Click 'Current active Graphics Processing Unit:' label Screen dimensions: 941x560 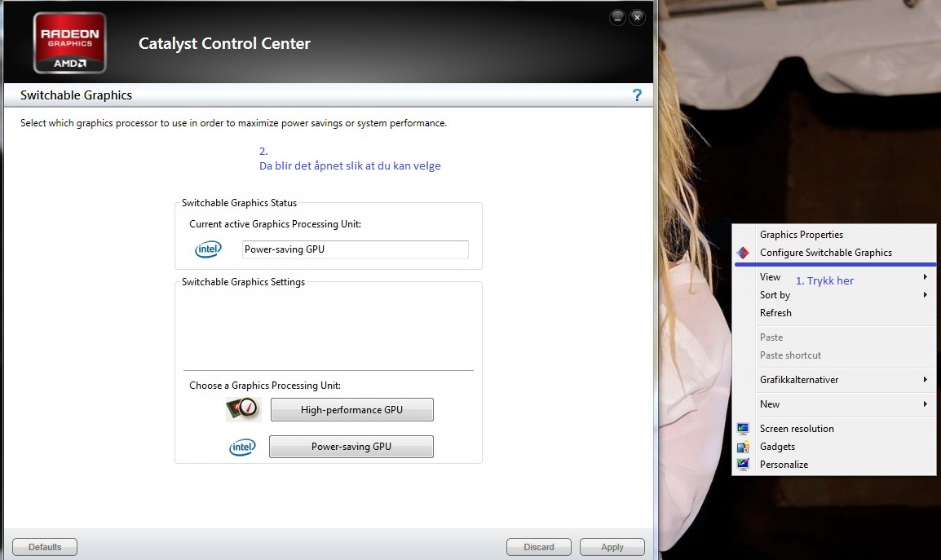click(x=275, y=224)
